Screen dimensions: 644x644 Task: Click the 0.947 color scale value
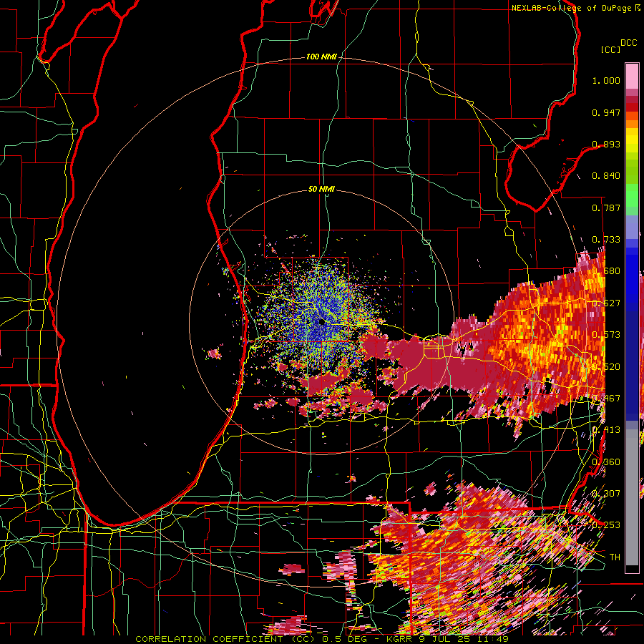tap(606, 112)
